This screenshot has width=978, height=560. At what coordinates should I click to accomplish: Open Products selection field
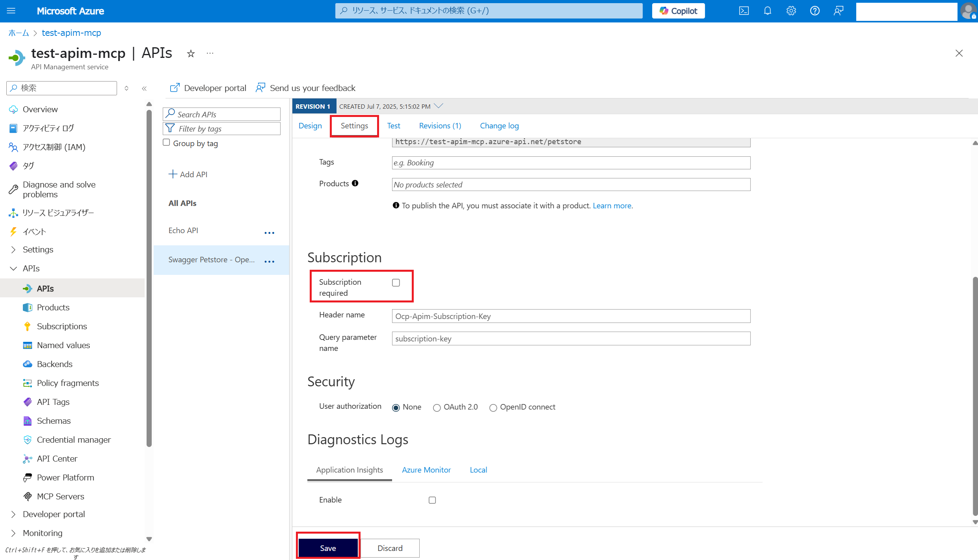(x=571, y=184)
